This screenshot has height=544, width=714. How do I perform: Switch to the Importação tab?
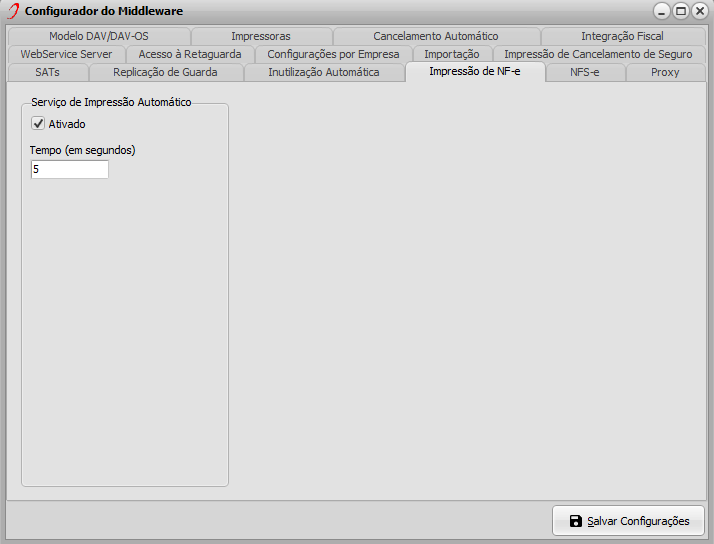coord(451,54)
